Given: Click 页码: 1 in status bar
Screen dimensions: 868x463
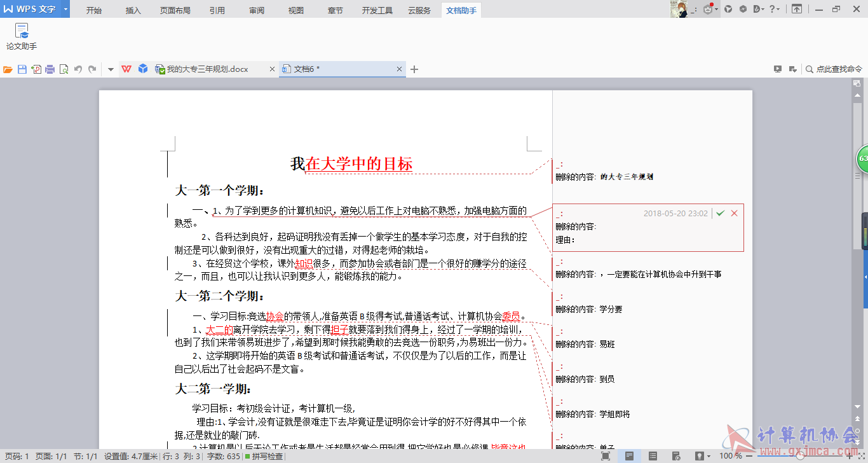Looking at the screenshot, I should click(17, 457).
